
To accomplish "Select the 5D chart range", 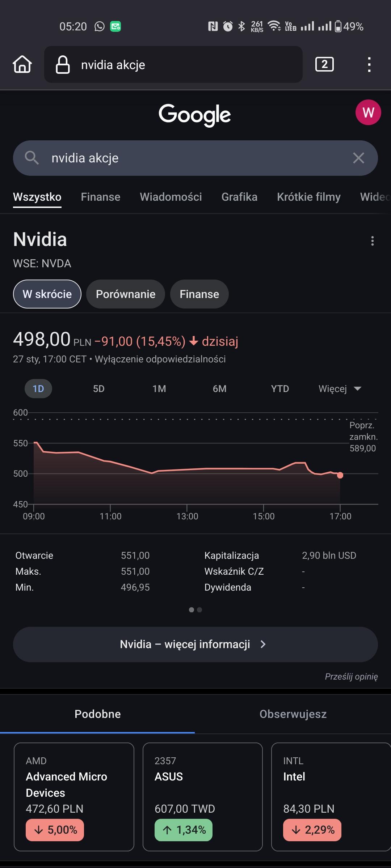I will click(x=98, y=389).
